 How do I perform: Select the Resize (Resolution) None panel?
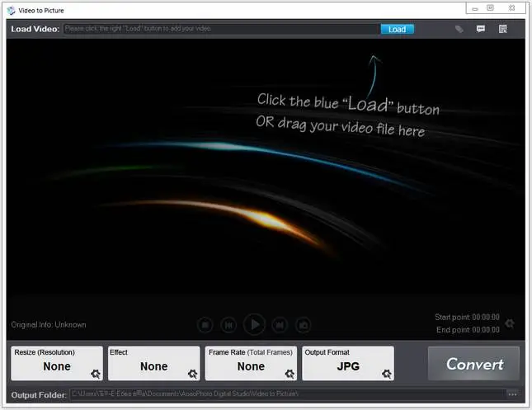[57, 363]
